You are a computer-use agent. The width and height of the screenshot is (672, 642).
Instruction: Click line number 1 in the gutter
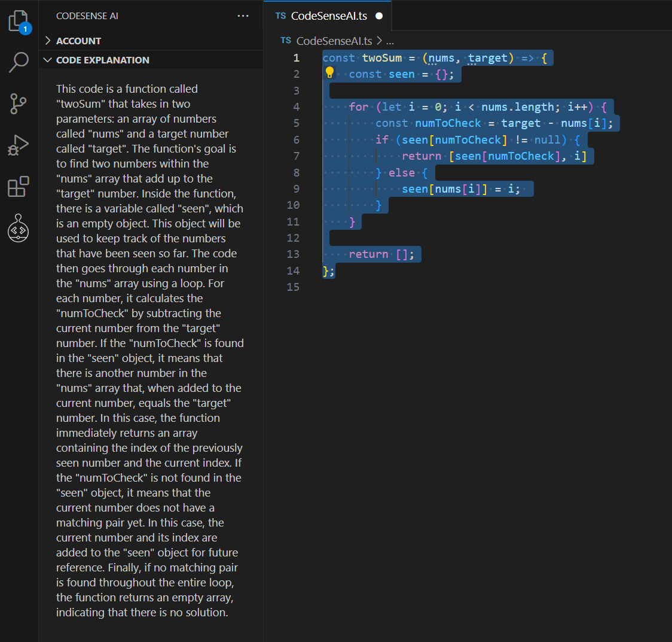pos(296,58)
